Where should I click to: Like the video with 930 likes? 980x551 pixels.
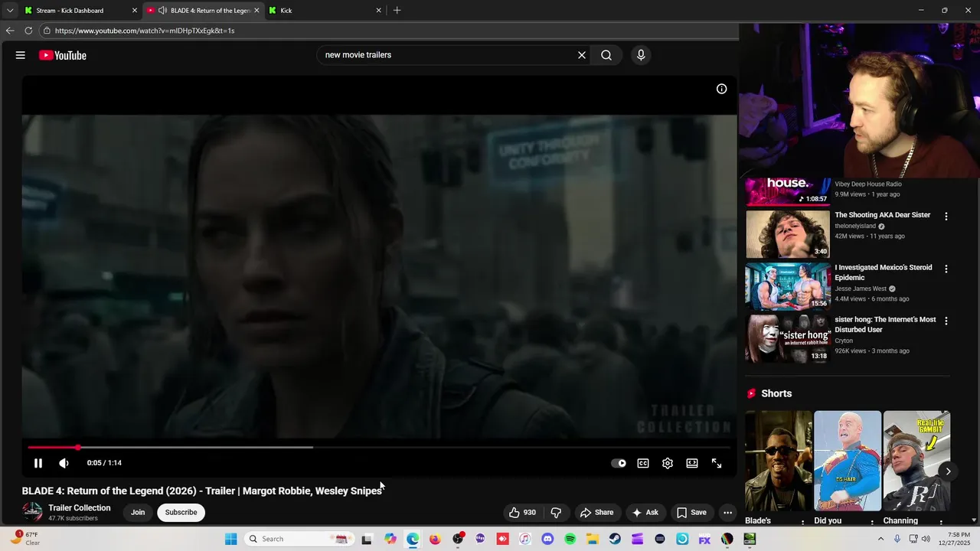tap(523, 513)
